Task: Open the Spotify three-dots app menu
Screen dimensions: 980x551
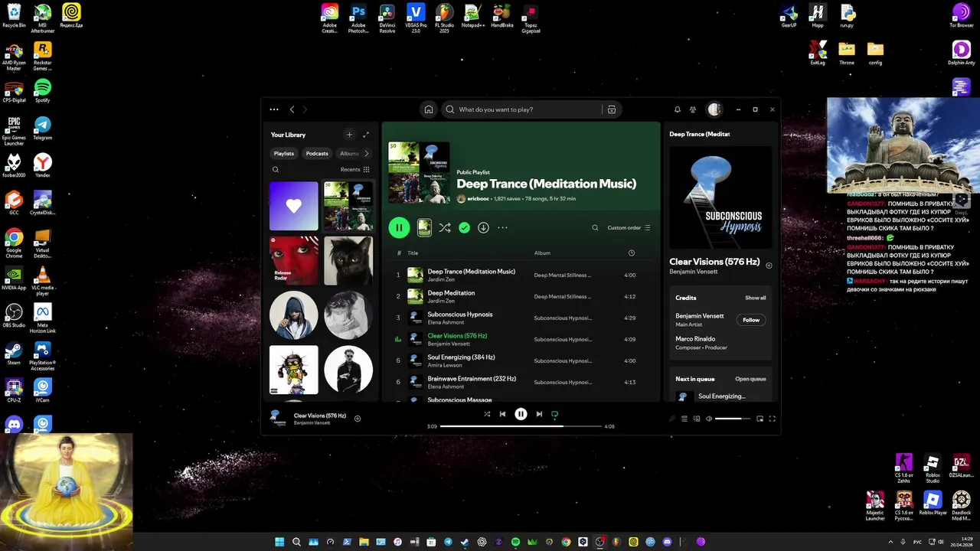Action: pyautogui.click(x=274, y=109)
